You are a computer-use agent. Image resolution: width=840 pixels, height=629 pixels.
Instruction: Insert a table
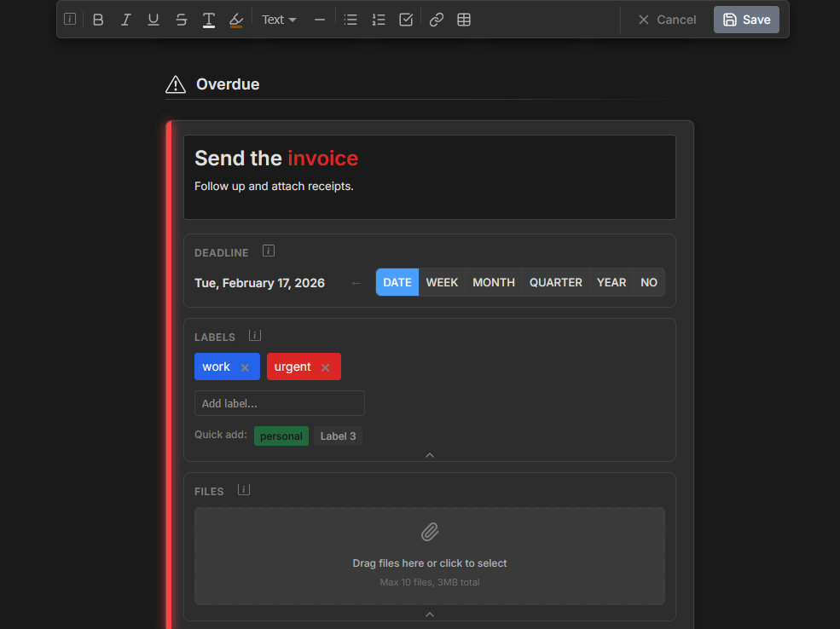coord(464,19)
